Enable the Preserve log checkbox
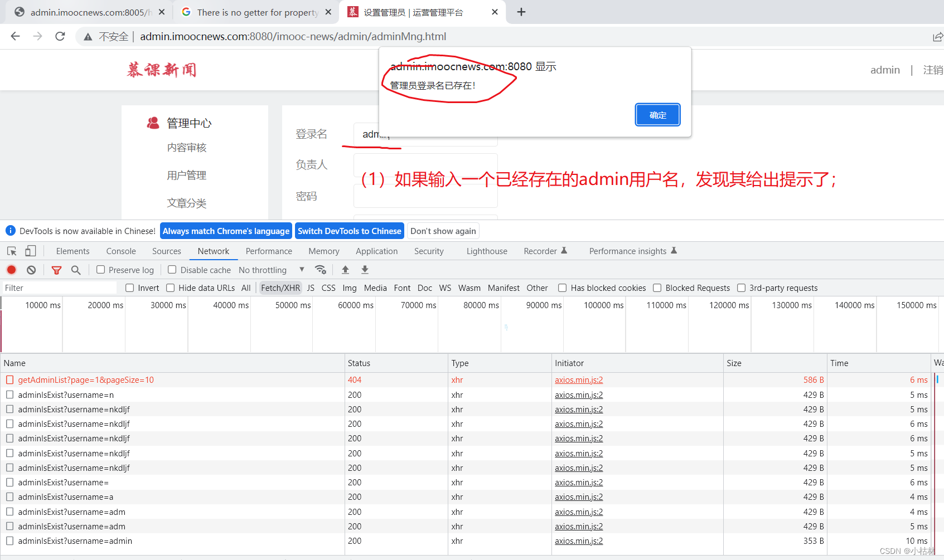Viewport: 944px width, 560px height. tap(100, 270)
